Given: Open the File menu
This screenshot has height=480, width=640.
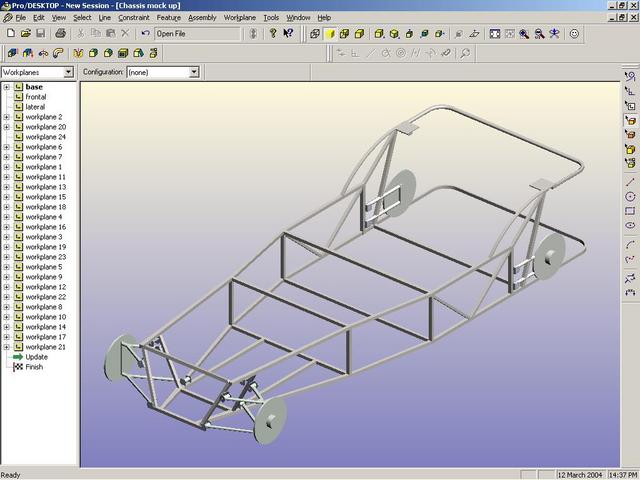Looking at the screenshot, I should pos(20,18).
